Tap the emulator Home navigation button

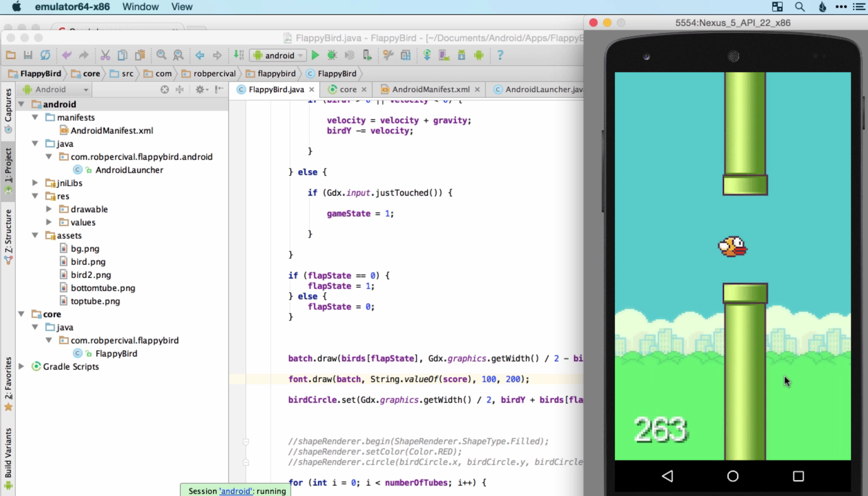(733, 476)
